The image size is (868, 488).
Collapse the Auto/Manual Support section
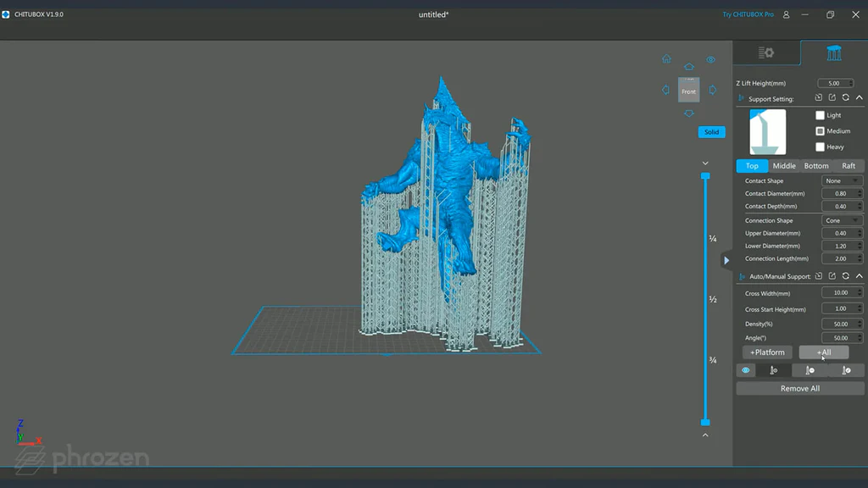pos(859,276)
